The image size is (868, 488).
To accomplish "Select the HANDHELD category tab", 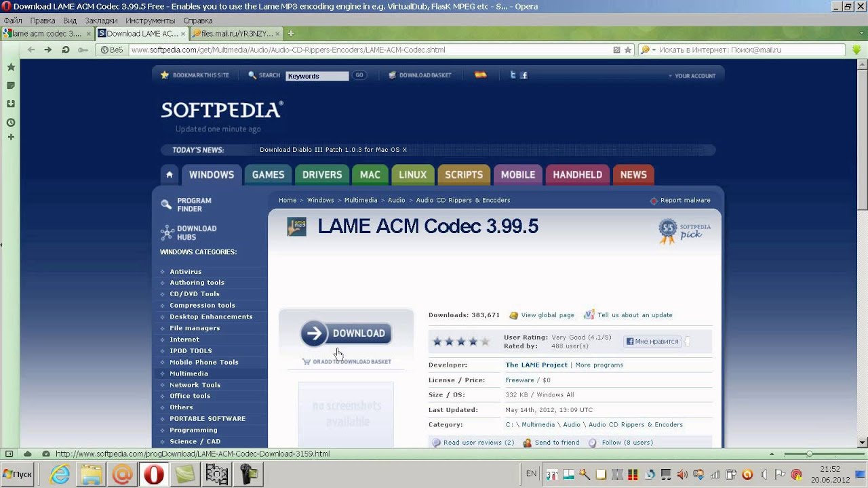I will point(577,175).
